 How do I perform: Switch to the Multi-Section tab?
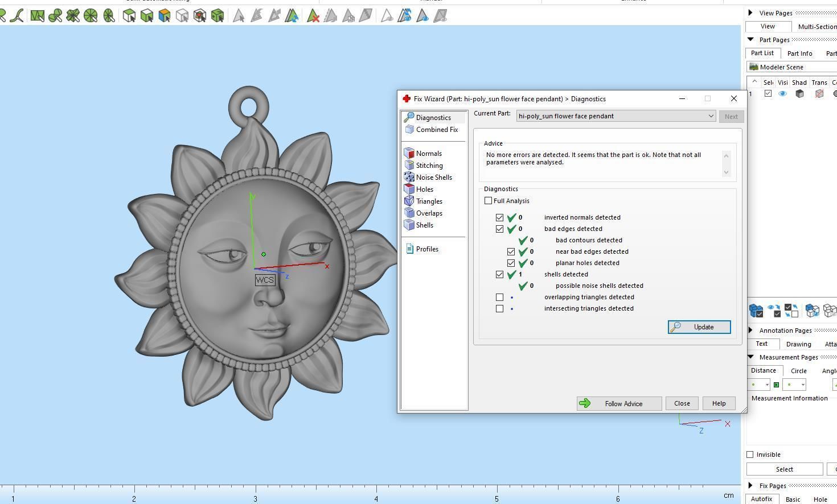pos(817,27)
